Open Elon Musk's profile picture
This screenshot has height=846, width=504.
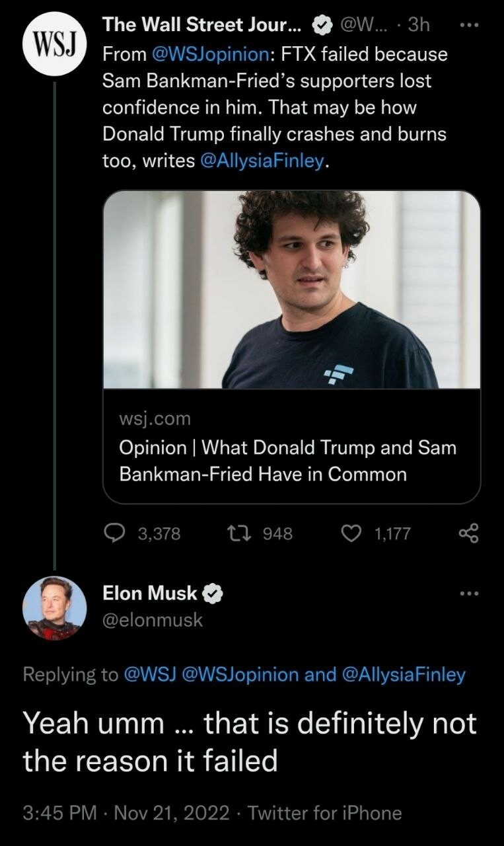[54, 608]
